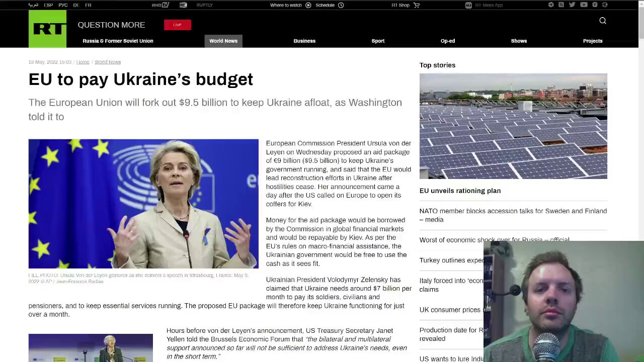Viewport: 644px width, 362px height.
Task: Click the scrollbar up arrow
Action: (x=641, y=4)
